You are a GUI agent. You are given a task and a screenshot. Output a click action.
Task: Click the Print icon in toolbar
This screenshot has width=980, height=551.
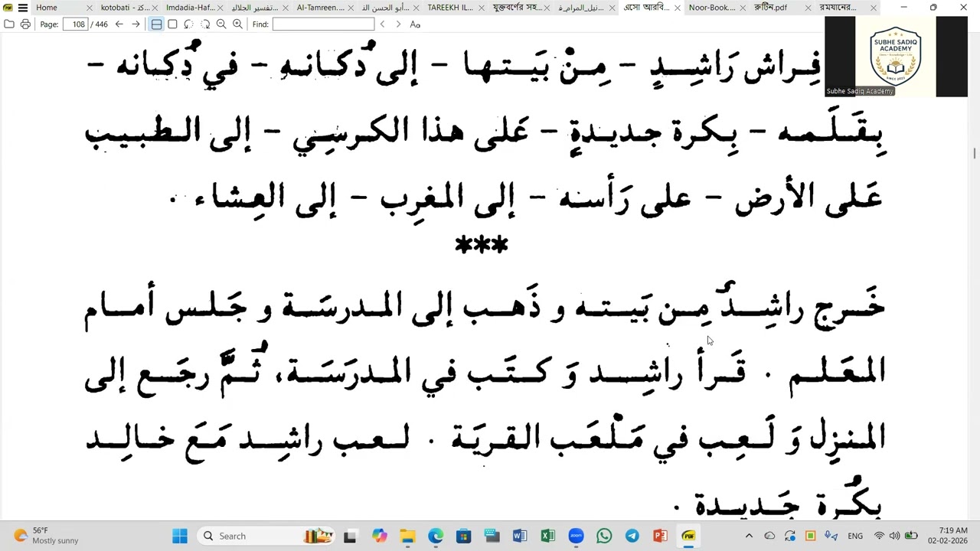[25, 24]
